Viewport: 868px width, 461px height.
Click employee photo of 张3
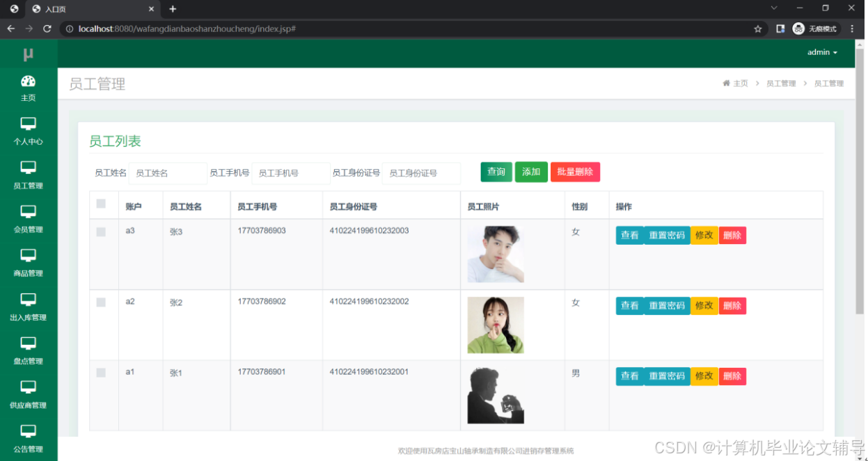[x=496, y=254]
